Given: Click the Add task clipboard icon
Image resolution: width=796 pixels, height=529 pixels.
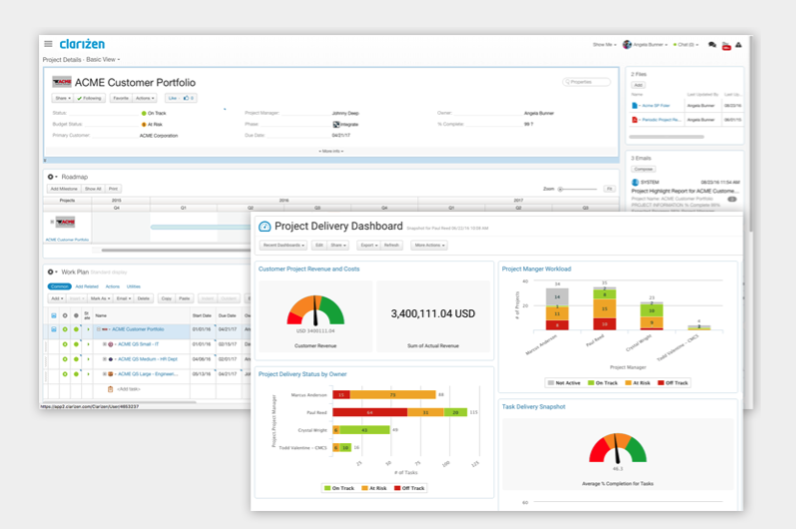Looking at the screenshot, I should pyautogui.click(x=110, y=388).
